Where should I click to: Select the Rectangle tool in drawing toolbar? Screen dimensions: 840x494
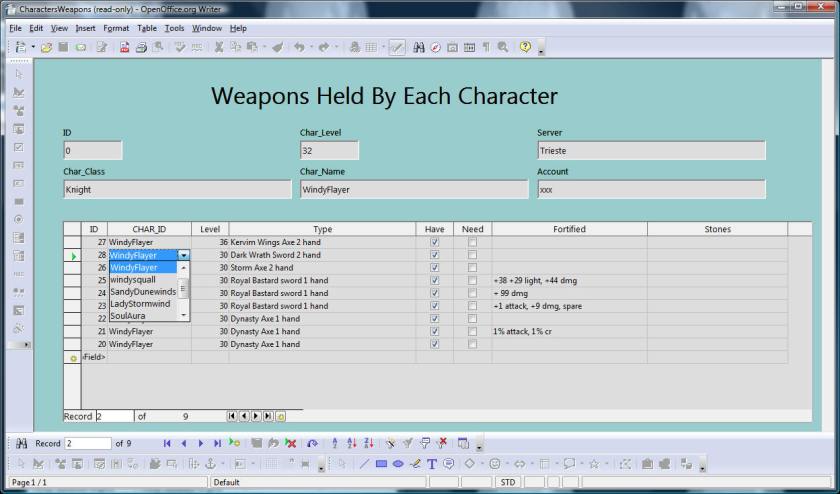pyautogui.click(x=381, y=464)
